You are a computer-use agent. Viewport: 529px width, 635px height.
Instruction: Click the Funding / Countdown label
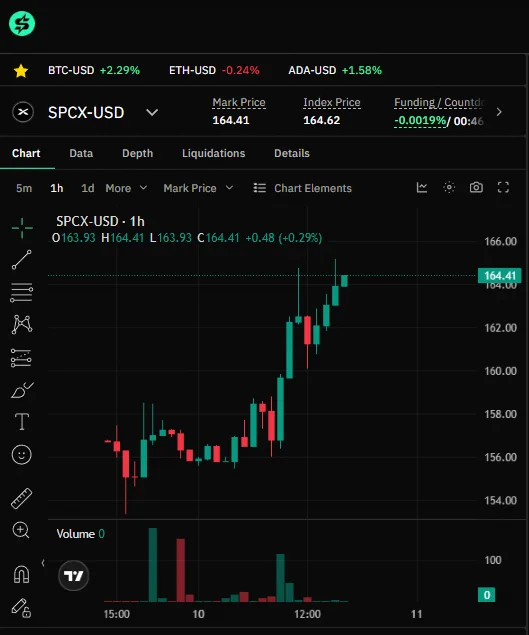(x=439, y=102)
